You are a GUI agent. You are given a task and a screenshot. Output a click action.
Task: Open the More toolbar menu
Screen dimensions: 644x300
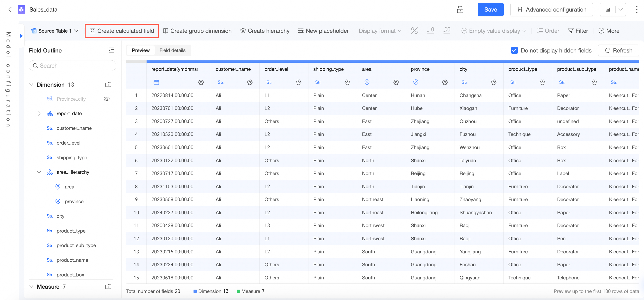tap(609, 31)
